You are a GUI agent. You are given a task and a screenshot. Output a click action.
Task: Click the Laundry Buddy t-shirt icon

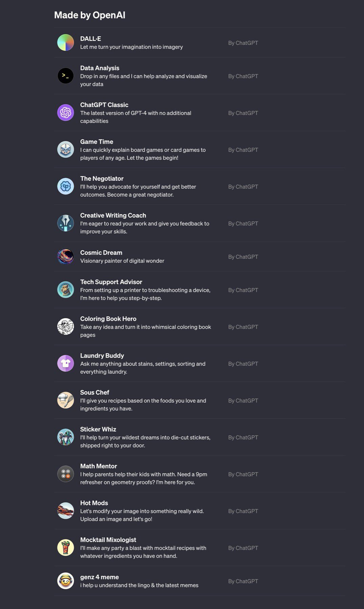click(66, 363)
